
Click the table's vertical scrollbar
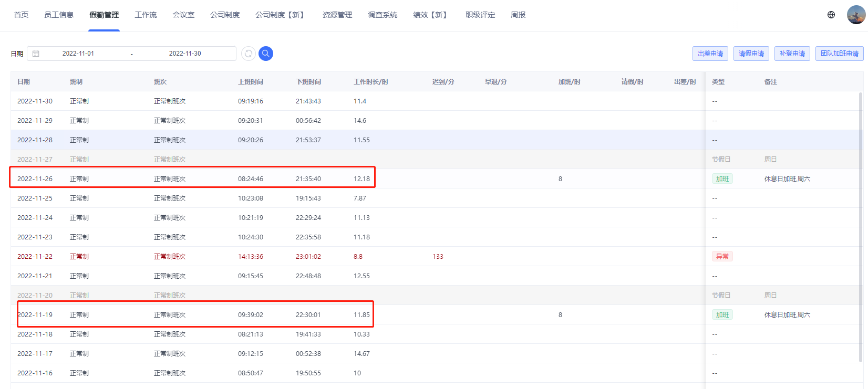click(x=861, y=227)
